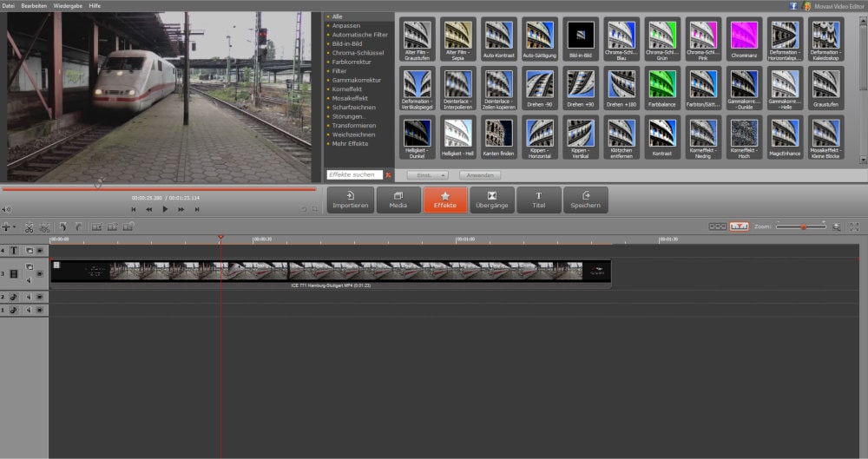The image size is (868, 459).
Task: Rewind the preview playback
Action: coord(149,209)
